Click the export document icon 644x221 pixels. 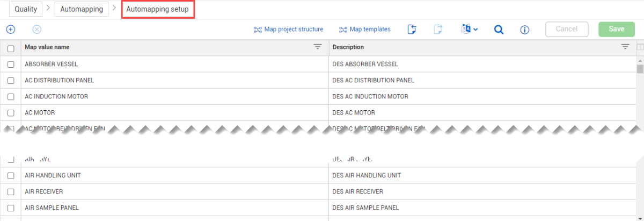point(438,30)
